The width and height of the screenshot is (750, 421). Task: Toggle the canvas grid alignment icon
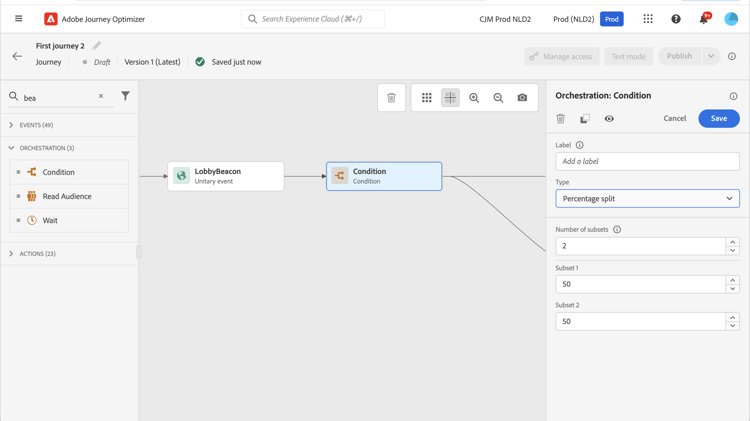(x=450, y=98)
